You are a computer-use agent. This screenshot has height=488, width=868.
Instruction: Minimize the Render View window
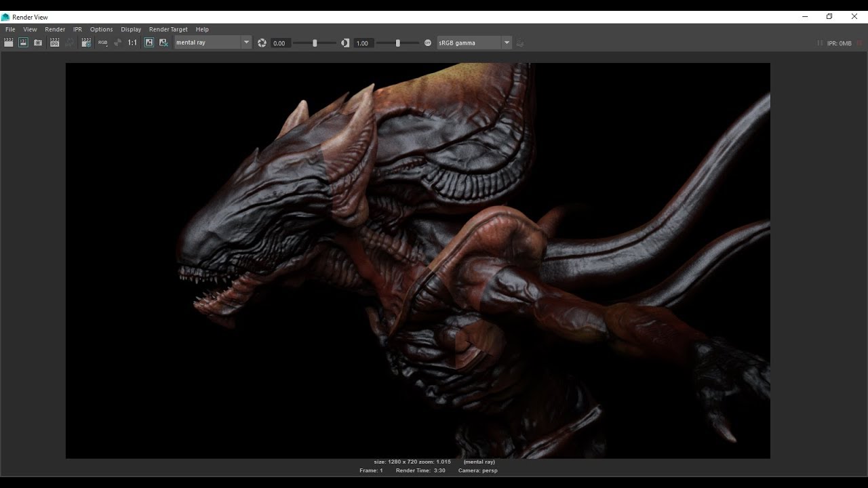pyautogui.click(x=805, y=17)
